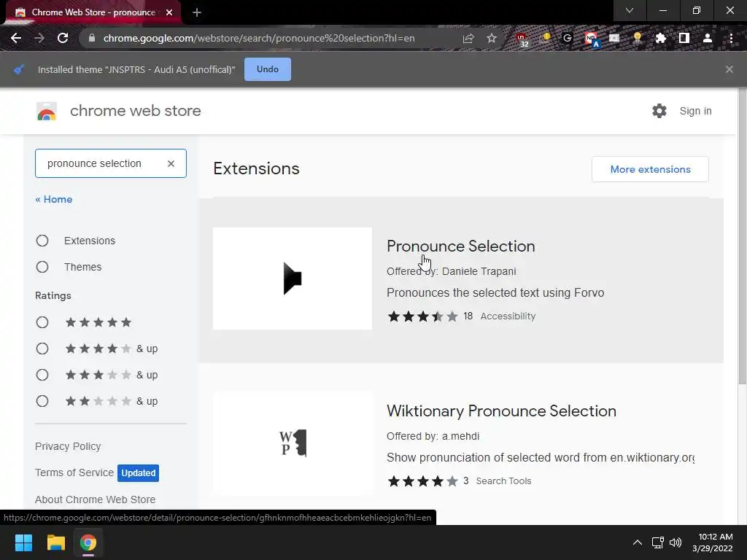Click the 'Offered by: a.mehdi' text
This screenshot has height=560, width=747.
[x=433, y=436]
